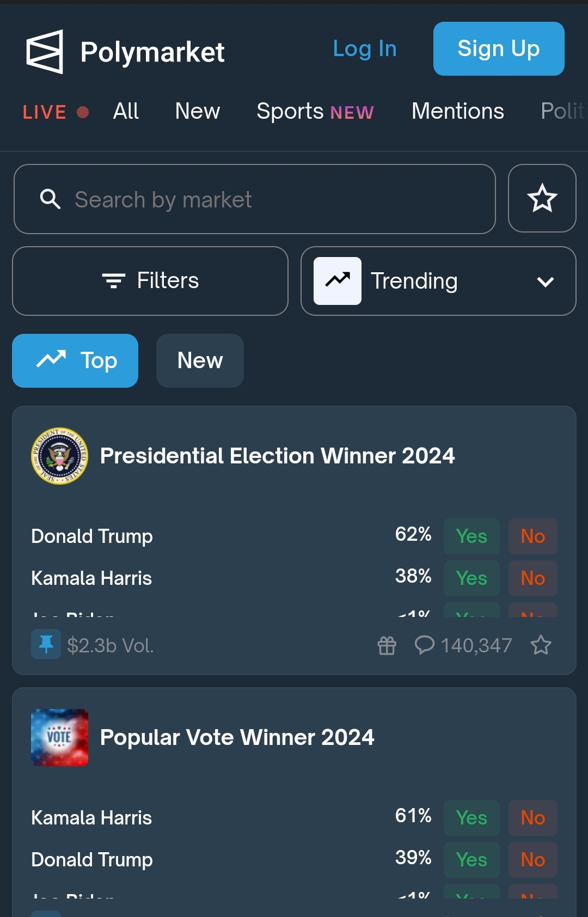Click the search magnifier icon
Screen dimensions: 588x917
pos(50,199)
